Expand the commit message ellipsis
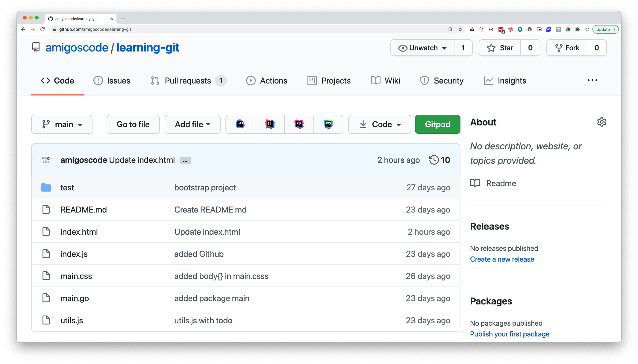 click(185, 161)
